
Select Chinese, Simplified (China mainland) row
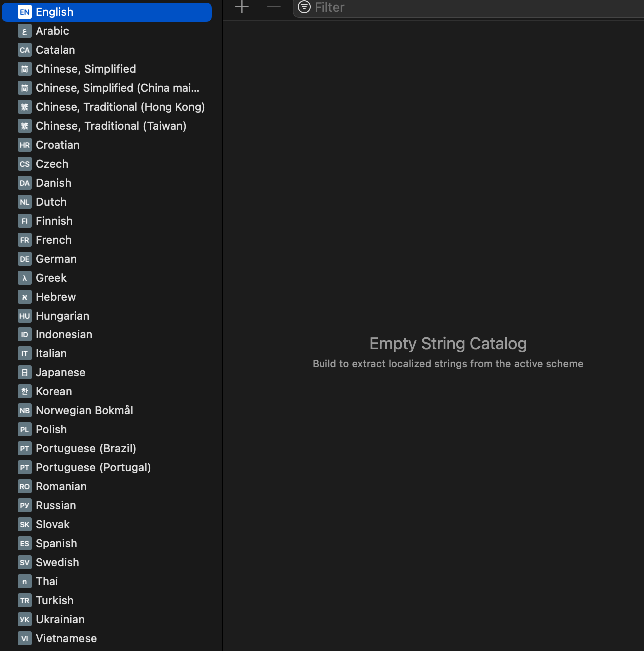117,88
